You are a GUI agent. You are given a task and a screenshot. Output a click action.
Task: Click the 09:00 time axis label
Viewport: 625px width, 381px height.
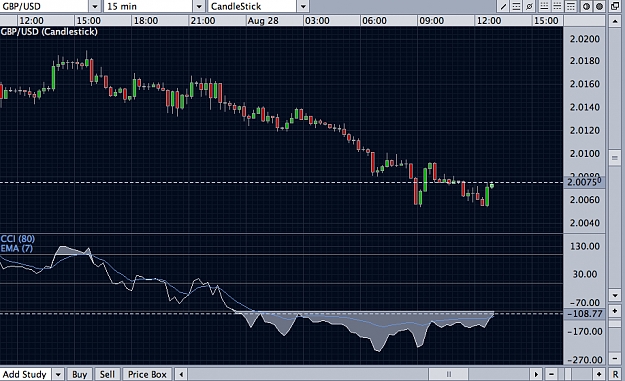tap(431, 21)
